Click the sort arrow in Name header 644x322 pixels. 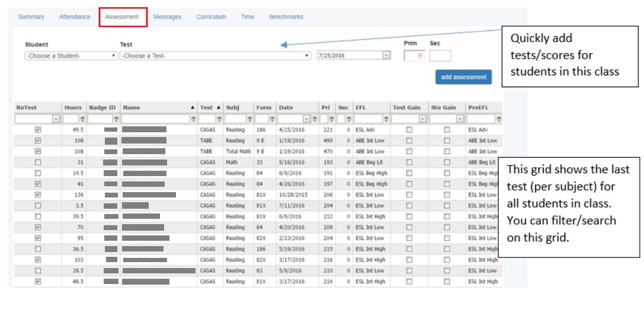pyautogui.click(x=193, y=107)
